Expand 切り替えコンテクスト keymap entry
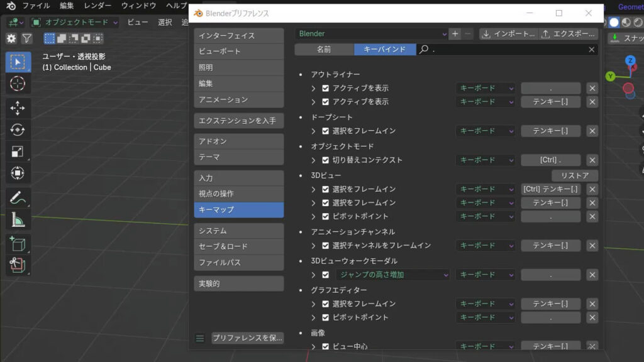This screenshot has width=644, height=362. (x=313, y=160)
